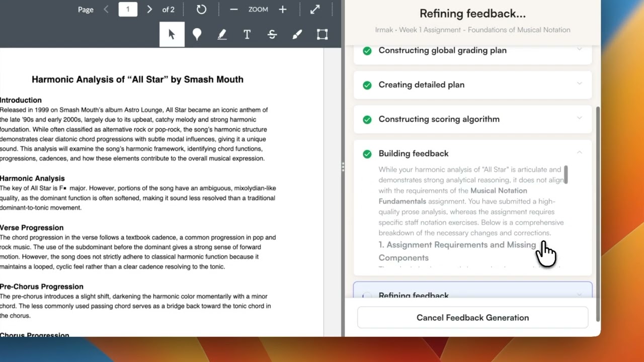Click green checkmark beside Creating detailed plan
Screen dimensions: 644x362
click(x=367, y=85)
